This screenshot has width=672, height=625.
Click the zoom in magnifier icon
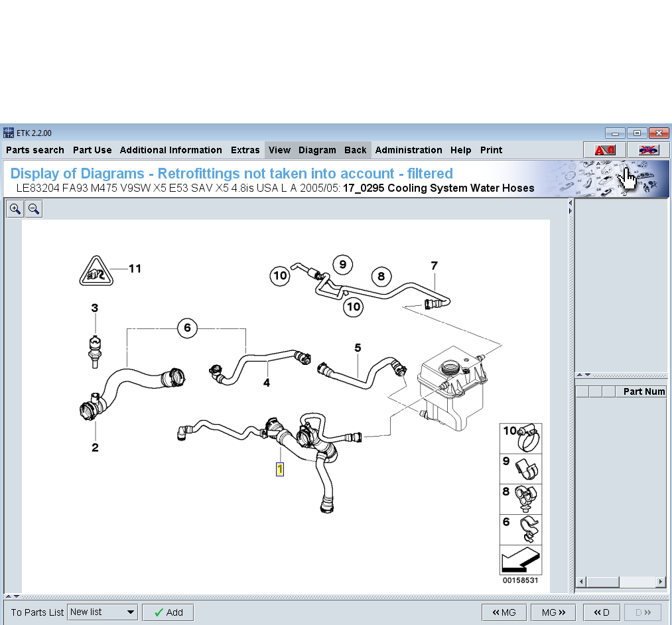[x=15, y=209]
